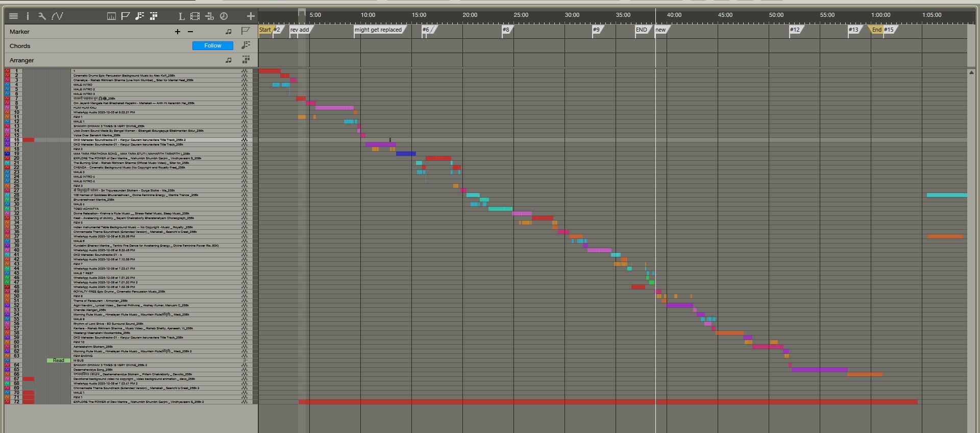
Task: Toggle the lyrics track 'L' icon
Action: point(181,16)
